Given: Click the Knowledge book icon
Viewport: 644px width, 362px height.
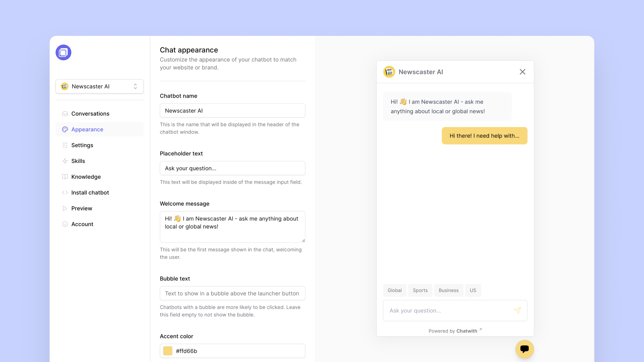Looking at the screenshot, I should (65, 177).
